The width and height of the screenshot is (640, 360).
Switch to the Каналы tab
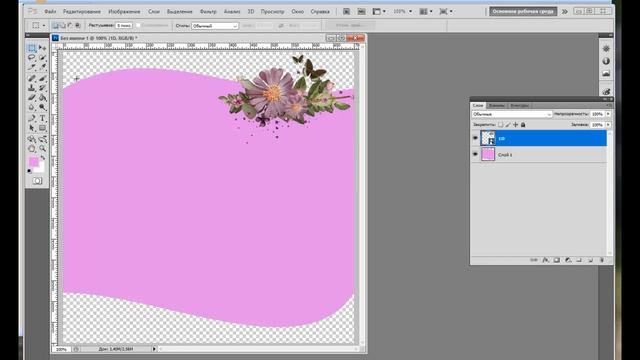(x=496, y=105)
